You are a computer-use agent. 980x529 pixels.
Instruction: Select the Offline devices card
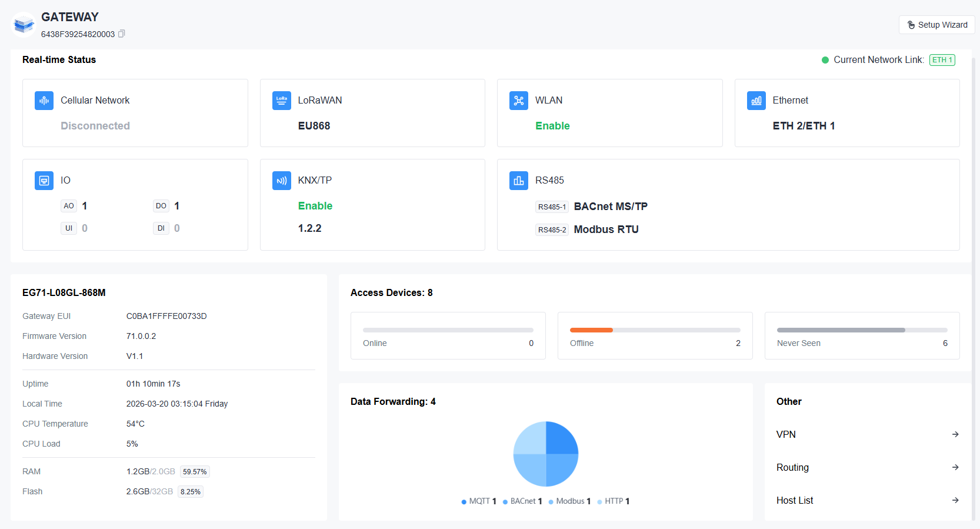tap(655, 335)
